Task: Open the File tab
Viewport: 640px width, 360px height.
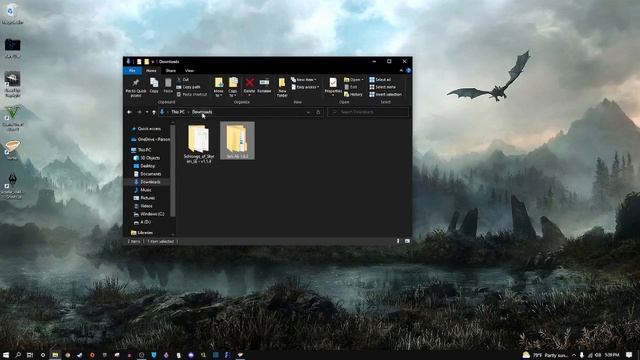Action: [x=132, y=71]
